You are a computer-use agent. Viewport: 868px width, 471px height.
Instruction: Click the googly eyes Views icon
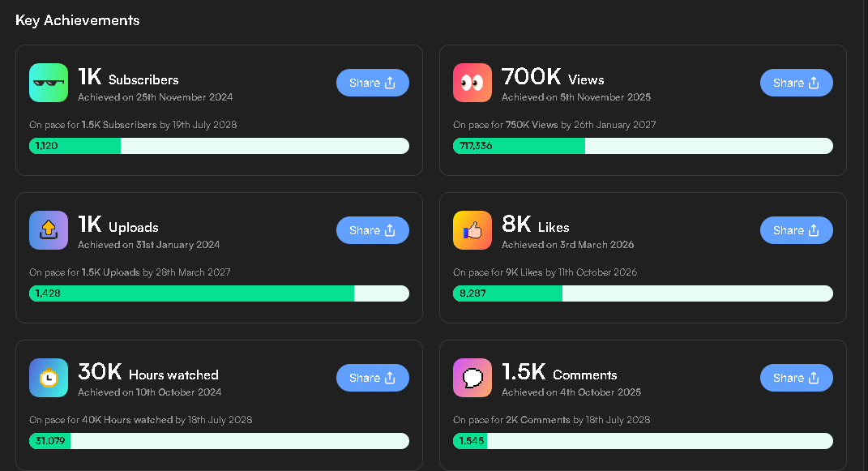click(472, 83)
